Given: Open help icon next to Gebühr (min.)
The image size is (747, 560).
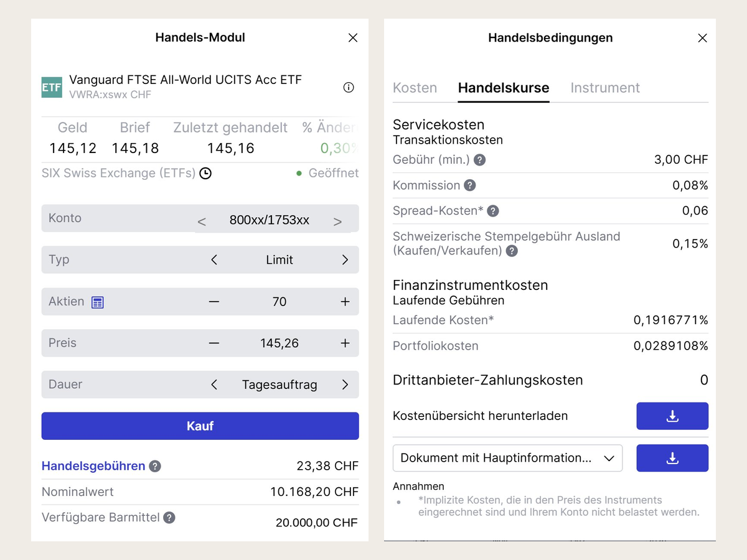Looking at the screenshot, I should [480, 160].
